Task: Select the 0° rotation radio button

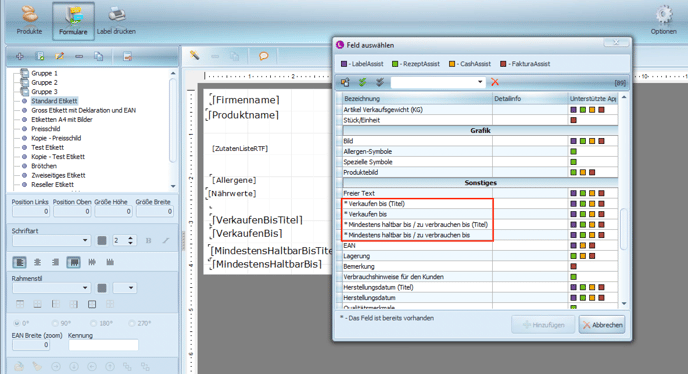Action: click(x=17, y=323)
